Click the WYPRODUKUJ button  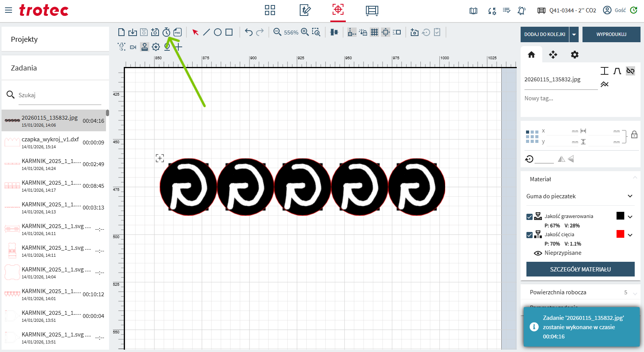coord(611,34)
